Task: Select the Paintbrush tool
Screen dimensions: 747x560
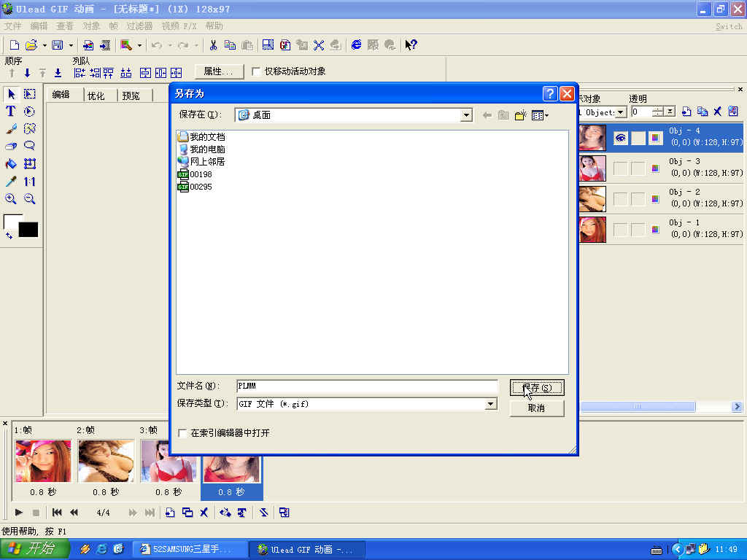Action: point(10,128)
